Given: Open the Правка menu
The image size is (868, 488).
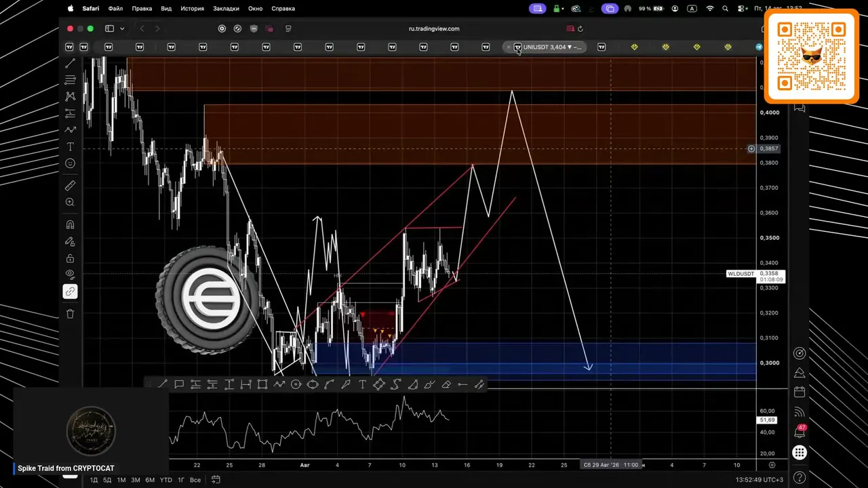Looking at the screenshot, I should (x=142, y=9).
